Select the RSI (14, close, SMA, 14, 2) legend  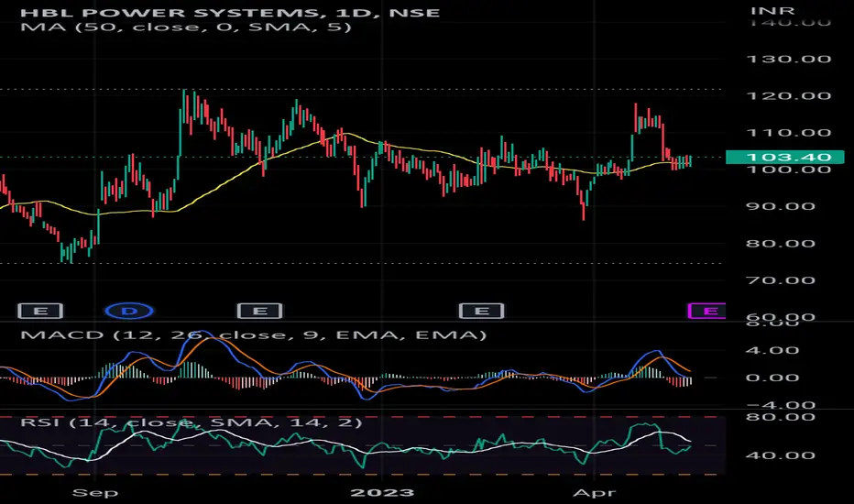192,422
